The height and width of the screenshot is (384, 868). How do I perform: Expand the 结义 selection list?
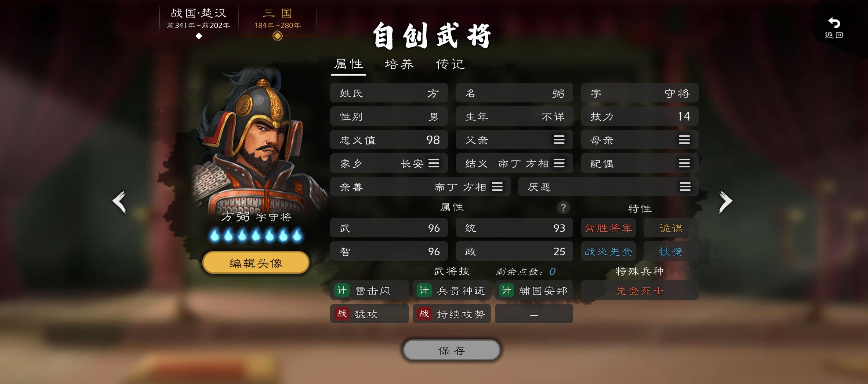559,163
